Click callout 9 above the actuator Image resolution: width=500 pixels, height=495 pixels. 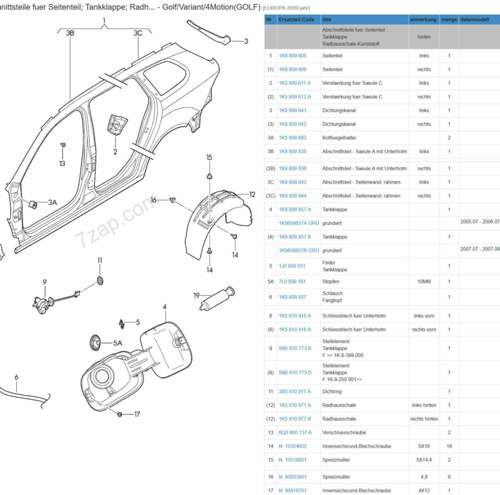click(45, 282)
